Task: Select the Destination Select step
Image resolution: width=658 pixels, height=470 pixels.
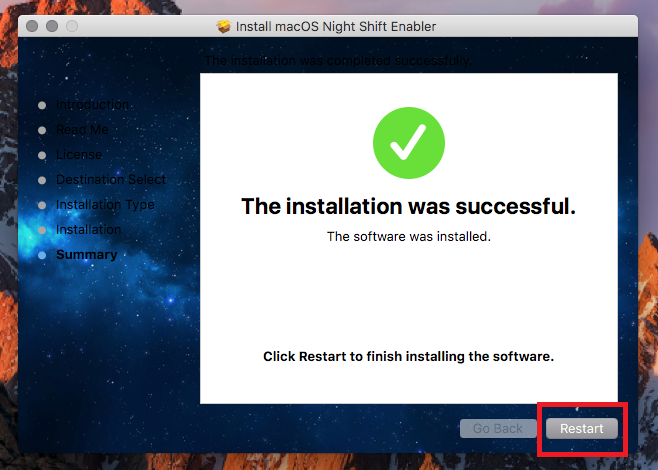Action: [x=111, y=180]
